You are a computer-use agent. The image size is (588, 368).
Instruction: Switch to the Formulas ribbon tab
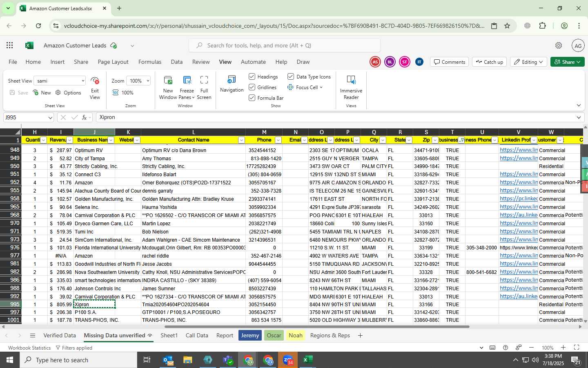point(150,62)
